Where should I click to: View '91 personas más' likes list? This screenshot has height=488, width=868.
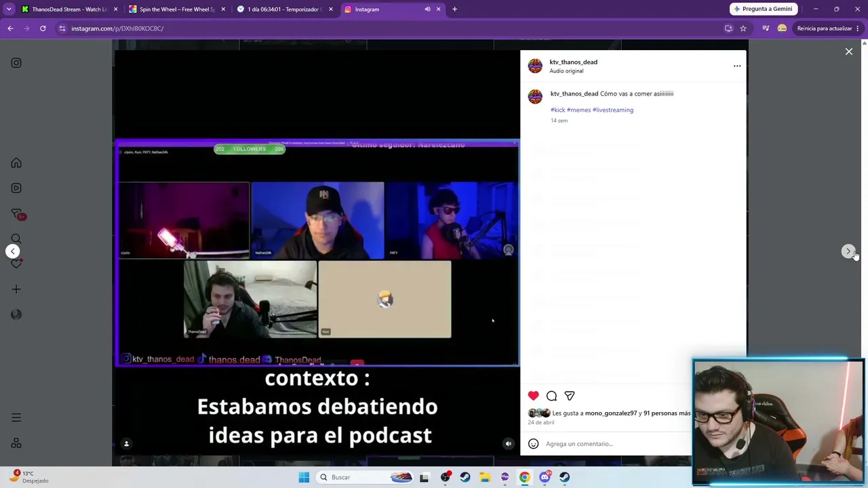pos(667,413)
